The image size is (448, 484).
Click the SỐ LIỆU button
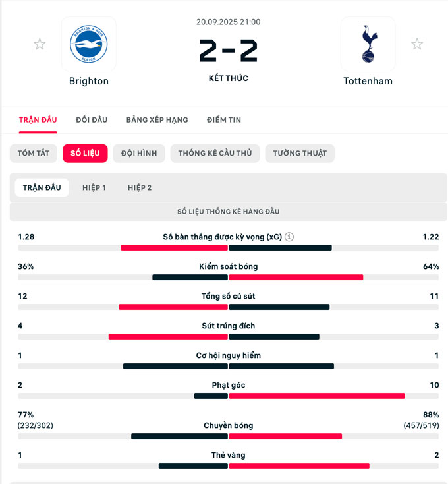[85, 154]
